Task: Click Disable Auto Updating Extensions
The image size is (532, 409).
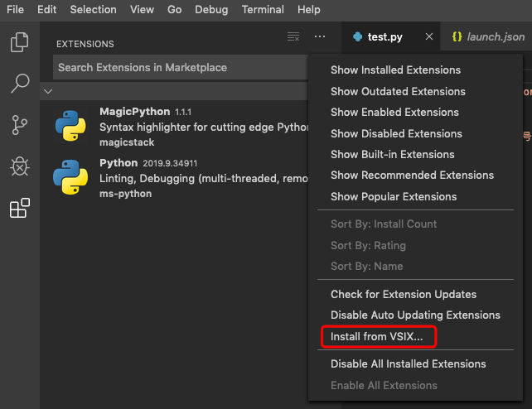Action: tap(415, 315)
